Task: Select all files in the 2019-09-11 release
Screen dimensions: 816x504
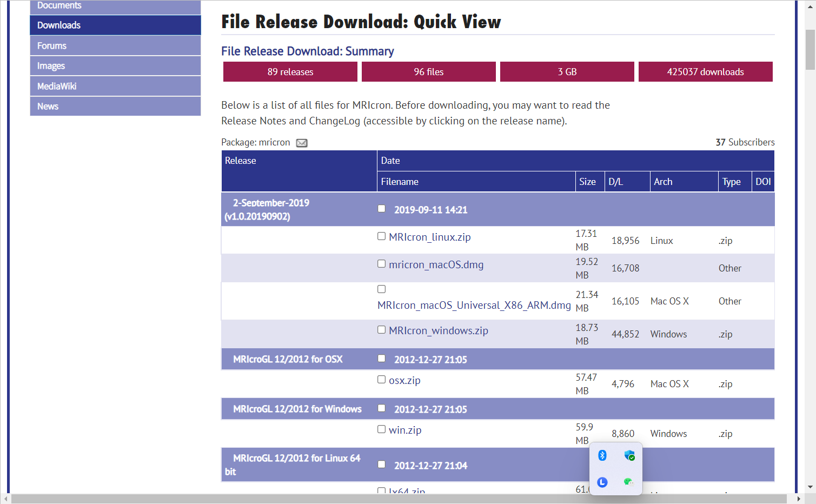Action: (x=382, y=209)
